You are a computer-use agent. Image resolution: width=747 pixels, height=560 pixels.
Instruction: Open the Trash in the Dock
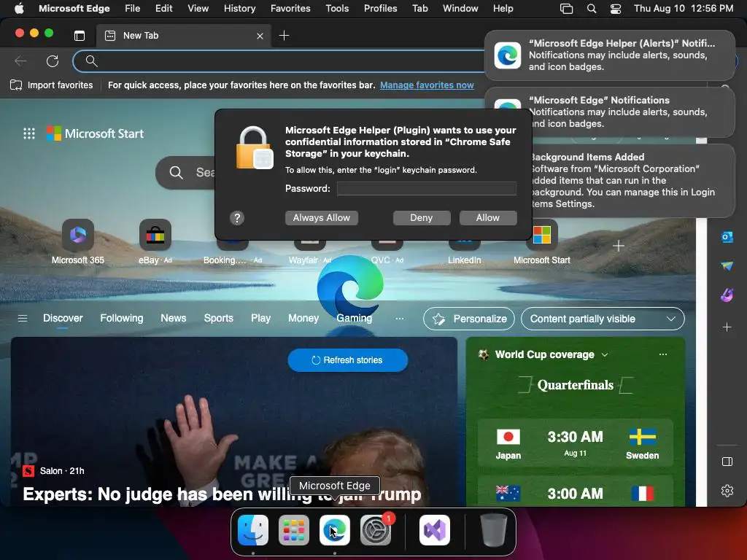(x=494, y=530)
